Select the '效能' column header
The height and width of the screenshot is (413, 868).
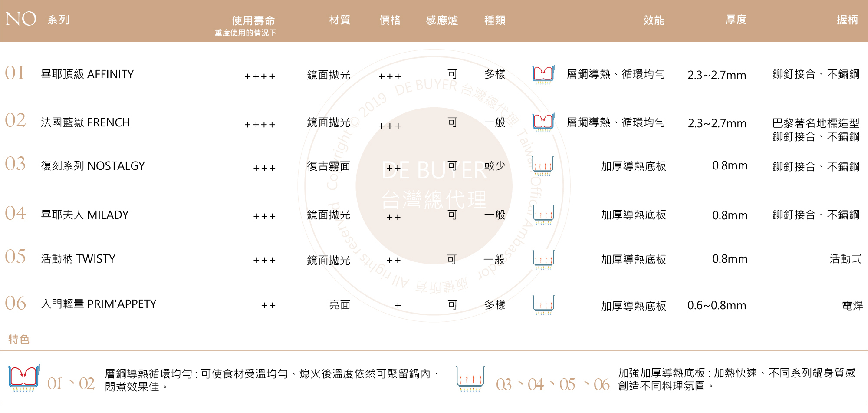654,20
